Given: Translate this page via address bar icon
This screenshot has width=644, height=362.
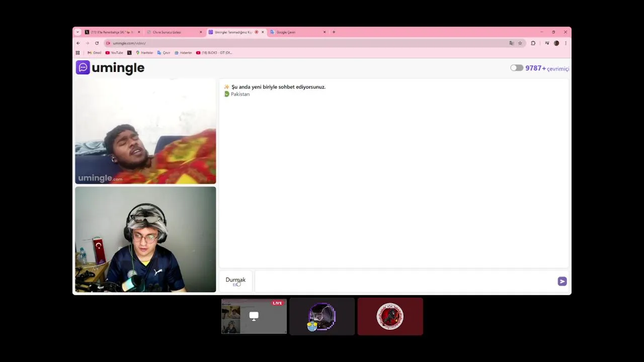Looking at the screenshot, I should click(512, 43).
